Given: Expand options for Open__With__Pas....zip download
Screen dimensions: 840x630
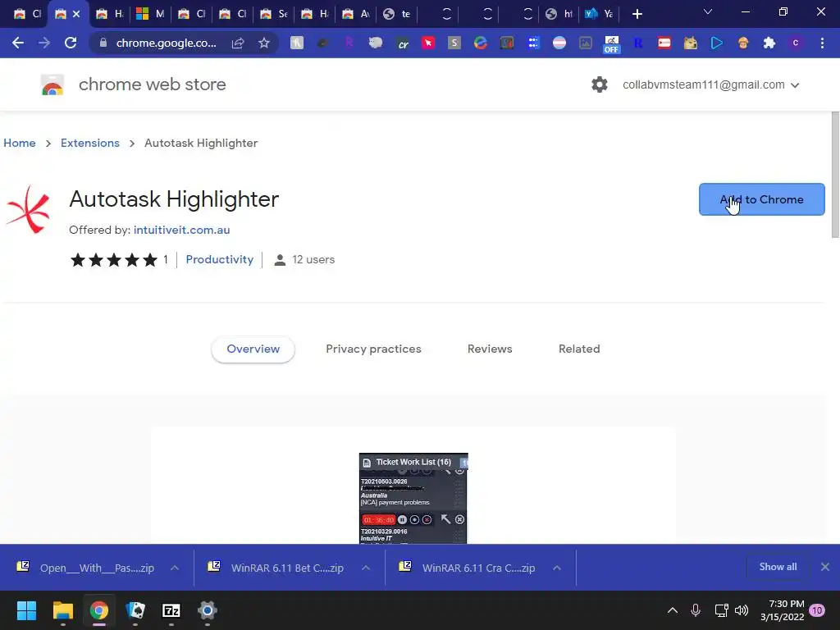Looking at the screenshot, I should 175,568.
